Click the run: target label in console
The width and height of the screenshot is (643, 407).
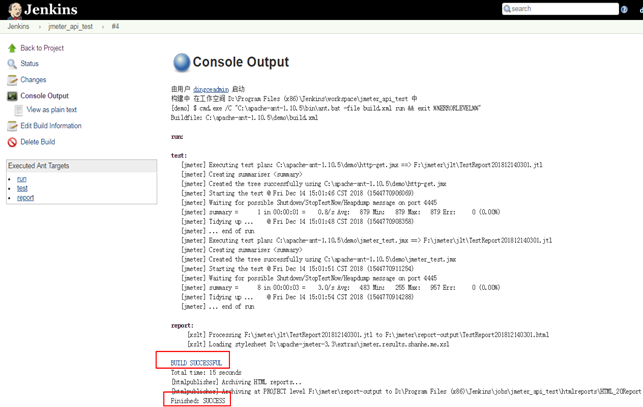(177, 137)
